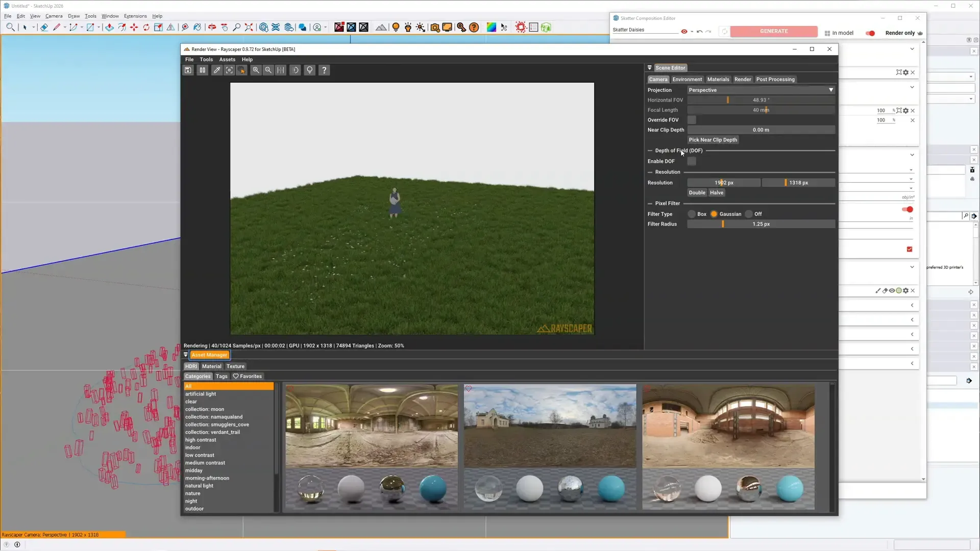This screenshot has height=551, width=980.
Task: Select the Off filter type radio button
Action: [749, 214]
